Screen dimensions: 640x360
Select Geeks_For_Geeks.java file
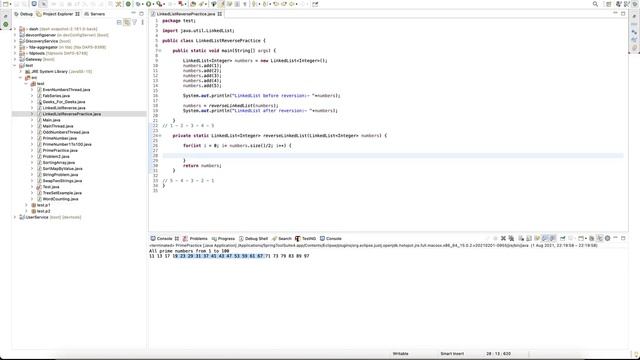(x=64, y=102)
